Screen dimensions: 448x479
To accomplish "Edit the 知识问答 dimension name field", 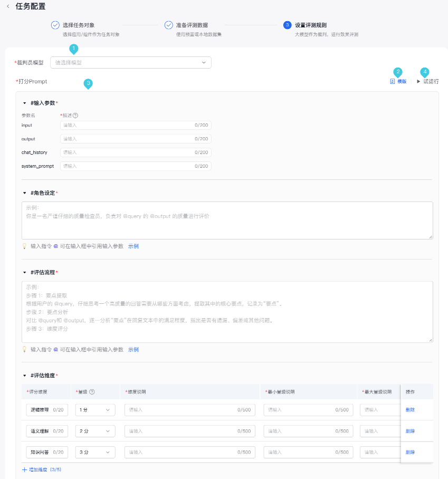I will 47,452.
